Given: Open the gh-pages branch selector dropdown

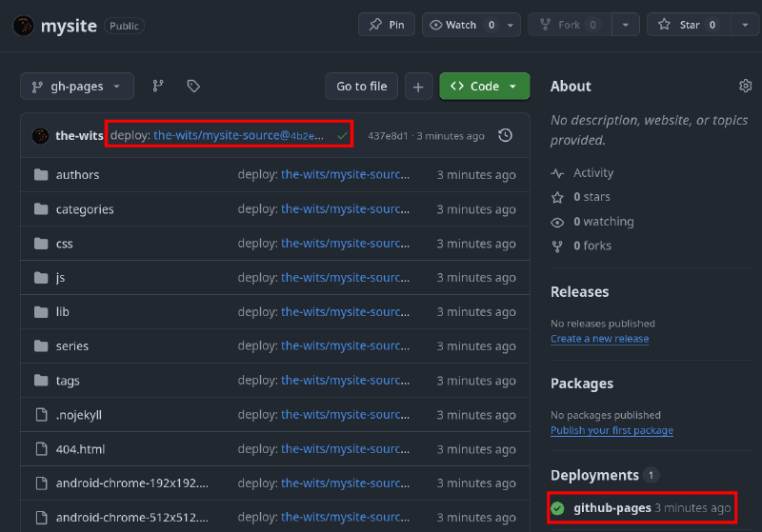Looking at the screenshot, I should point(76,86).
